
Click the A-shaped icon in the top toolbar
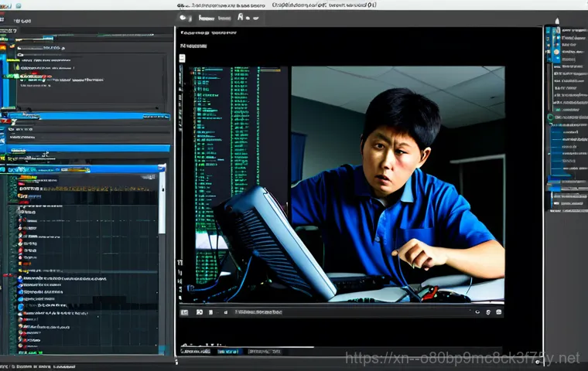click(x=241, y=17)
